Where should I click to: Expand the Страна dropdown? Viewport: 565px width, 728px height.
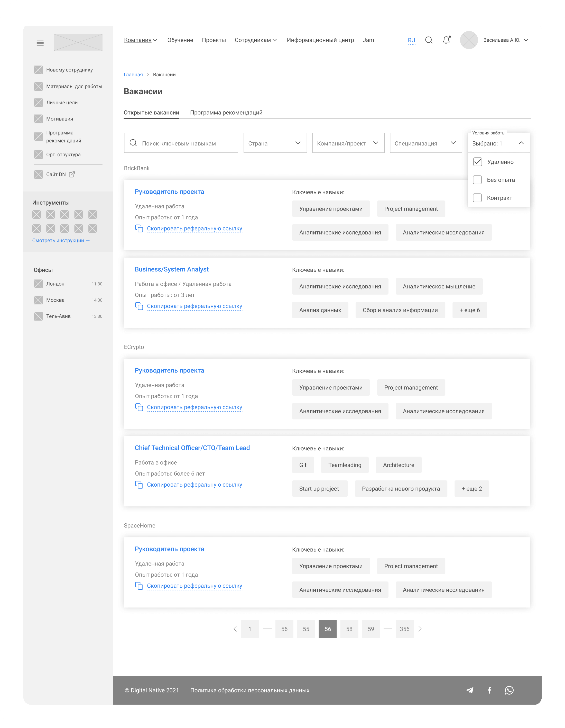pyautogui.click(x=275, y=143)
